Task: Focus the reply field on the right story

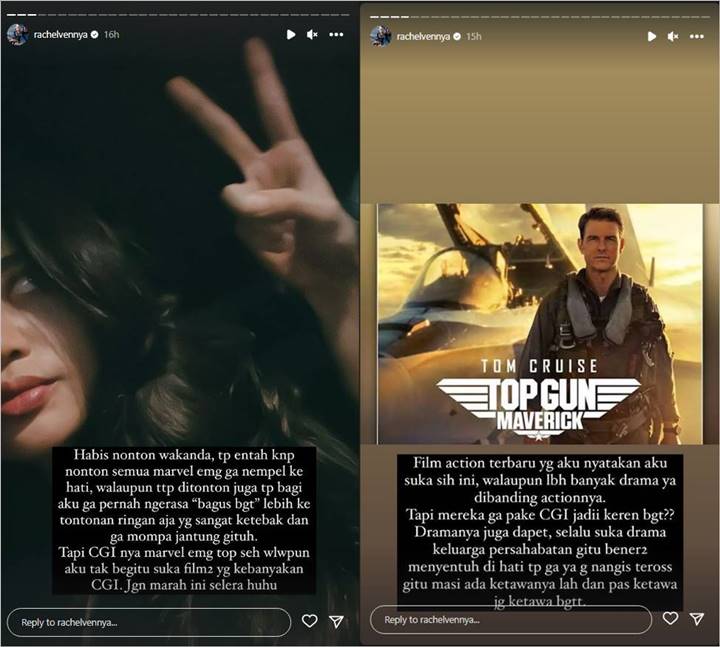Action: 511,619
